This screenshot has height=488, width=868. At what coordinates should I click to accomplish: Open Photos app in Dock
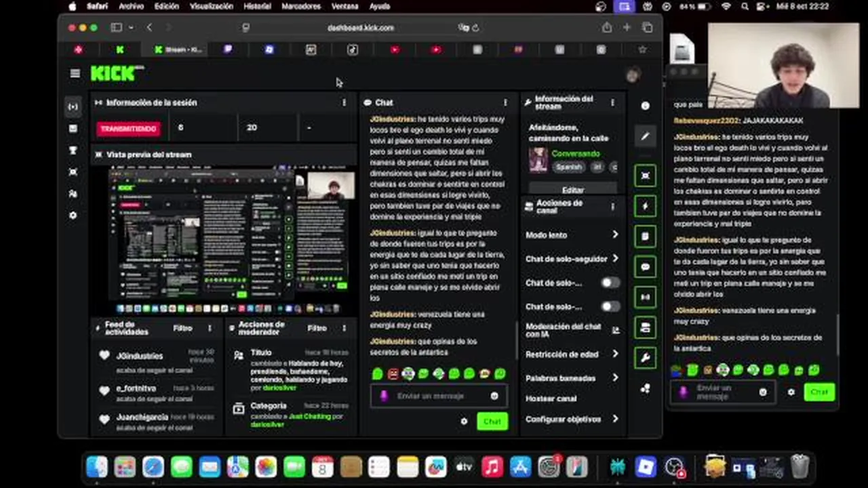click(266, 466)
